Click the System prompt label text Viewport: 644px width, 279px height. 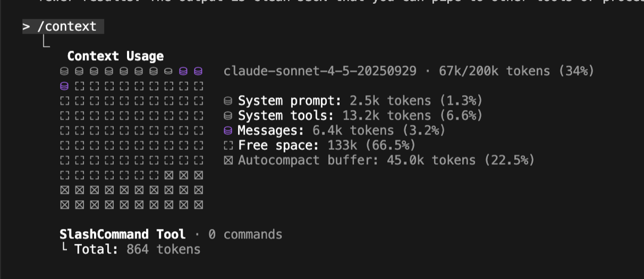(290, 101)
